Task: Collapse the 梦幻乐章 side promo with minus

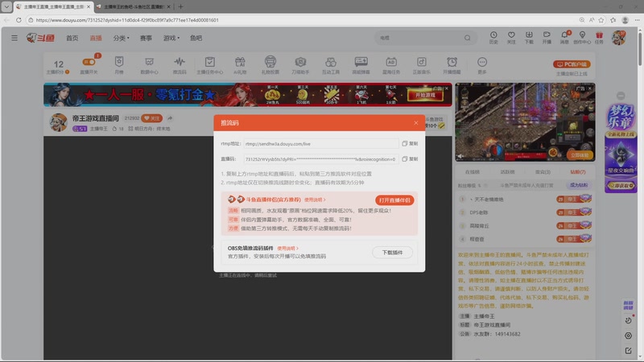Action: [621, 96]
